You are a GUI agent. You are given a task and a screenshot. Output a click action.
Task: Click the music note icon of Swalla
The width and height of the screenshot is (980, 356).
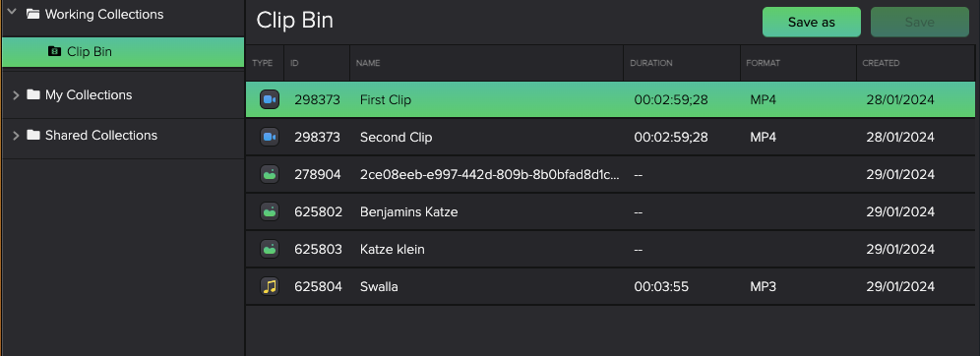[x=270, y=287]
